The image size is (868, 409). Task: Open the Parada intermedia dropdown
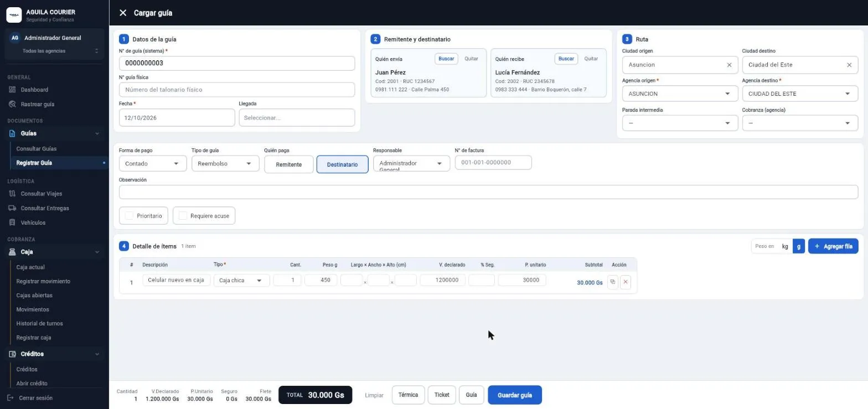pyautogui.click(x=680, y=123)
